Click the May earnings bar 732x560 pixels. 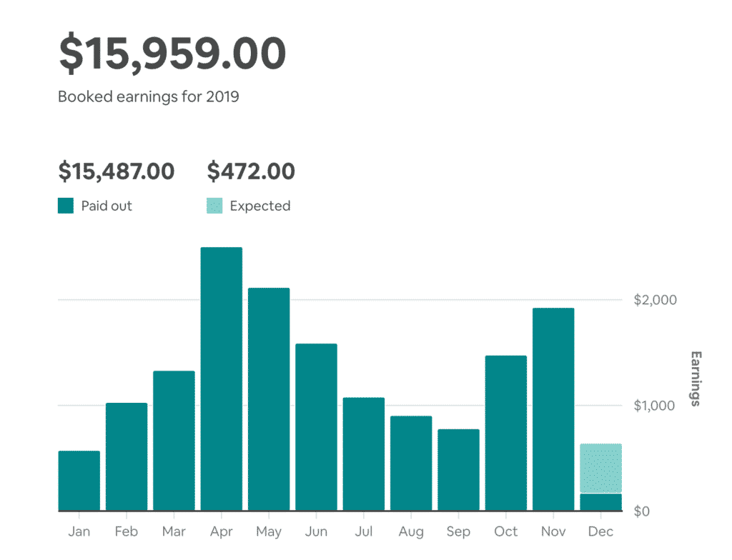269,399
